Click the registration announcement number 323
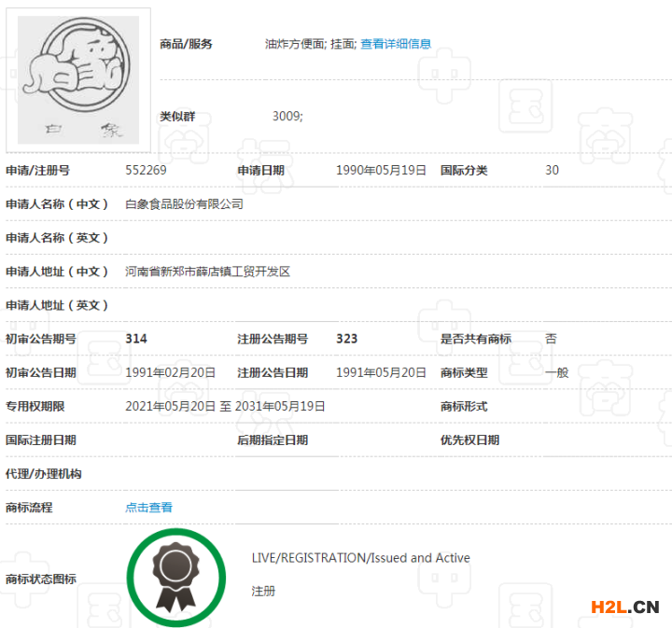Image resolution: width=672 pixels, height=628 pixels. [346, 339]
